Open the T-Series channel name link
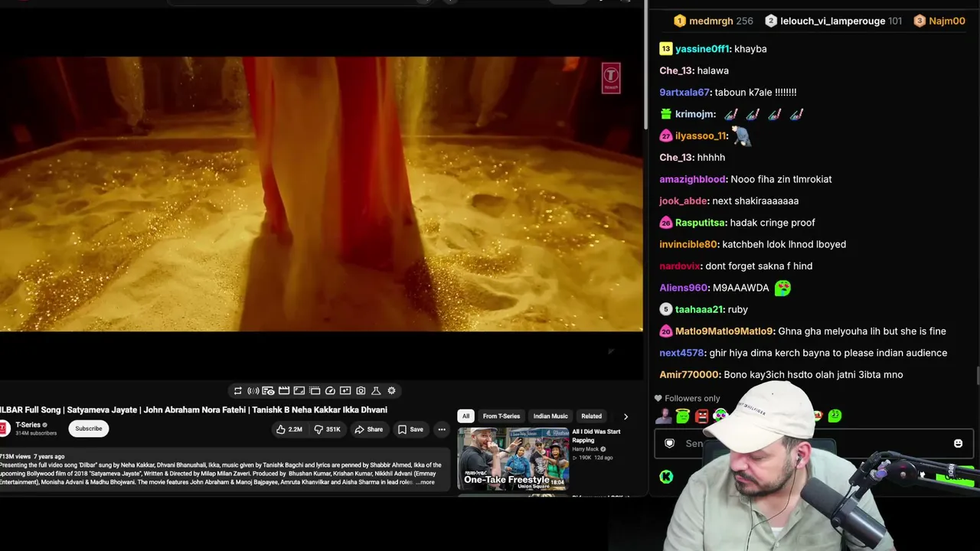980x551 pixels. 28,425
